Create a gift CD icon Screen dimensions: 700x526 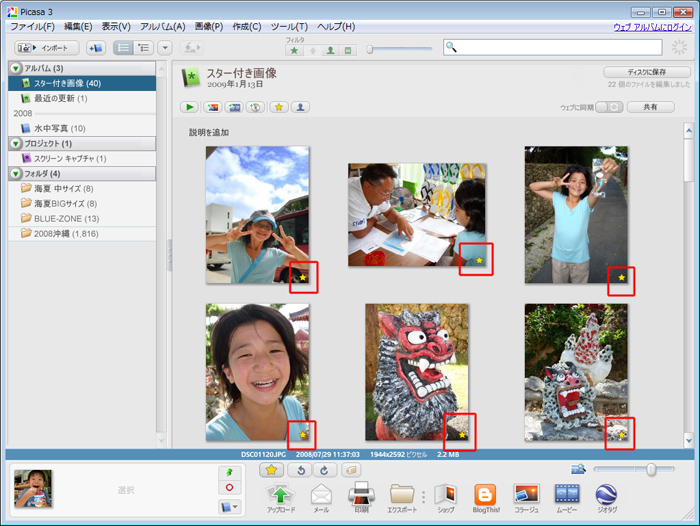255,107
